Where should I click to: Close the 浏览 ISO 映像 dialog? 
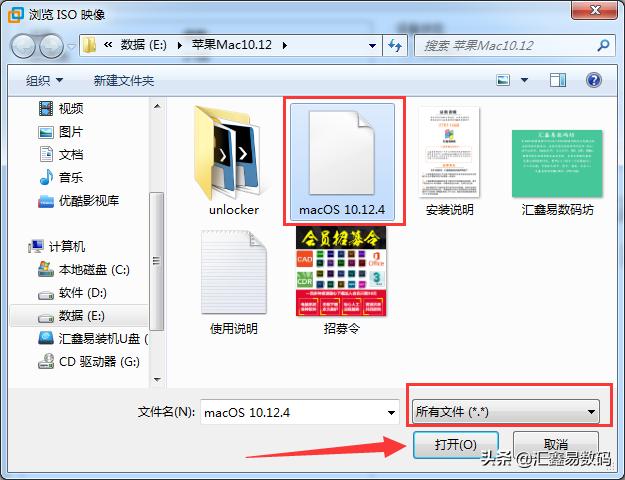594,10
